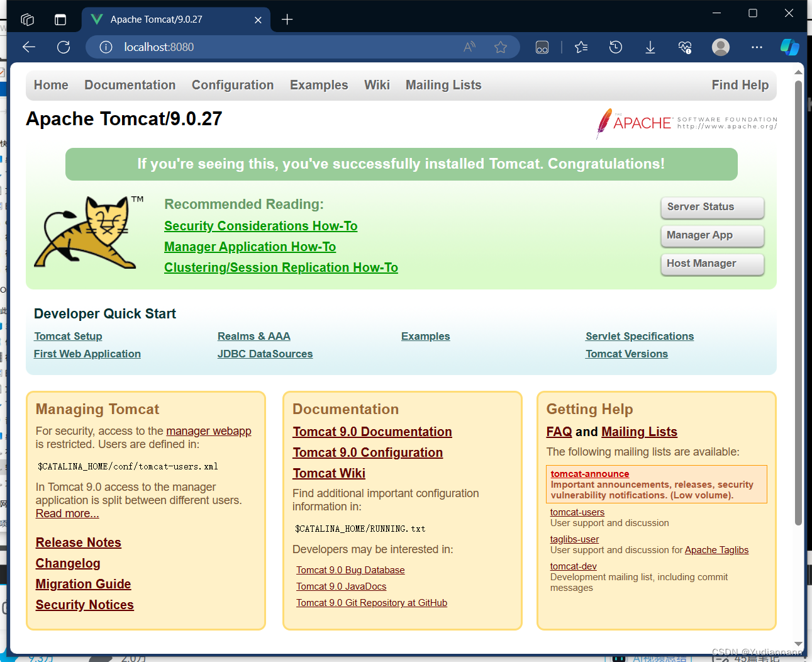Open Examples in the top navigation bar
The height and width of the screenshot is (662, 812).
pyautogui.click(x=319, y=85)
